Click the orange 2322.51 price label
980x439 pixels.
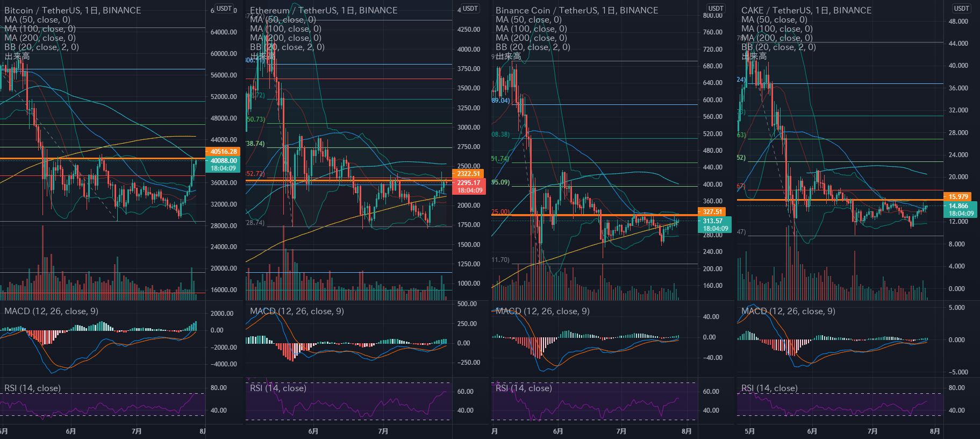coord(468,174)
